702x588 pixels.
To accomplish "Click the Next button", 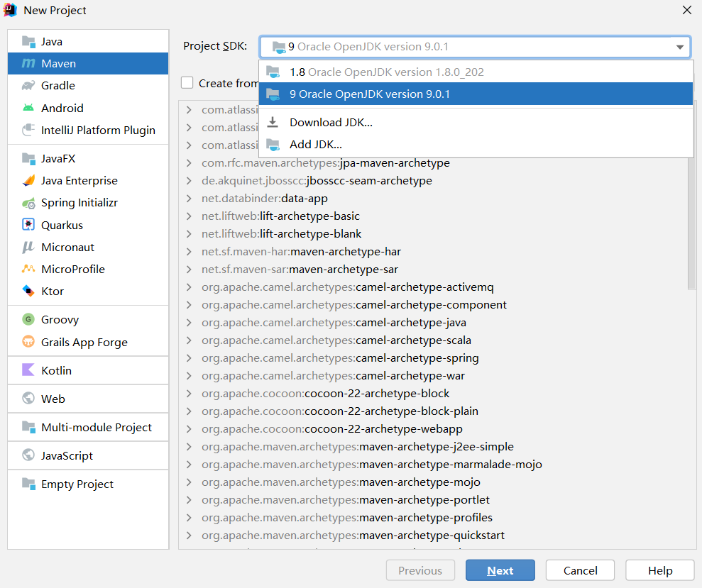I will point(500,570).
